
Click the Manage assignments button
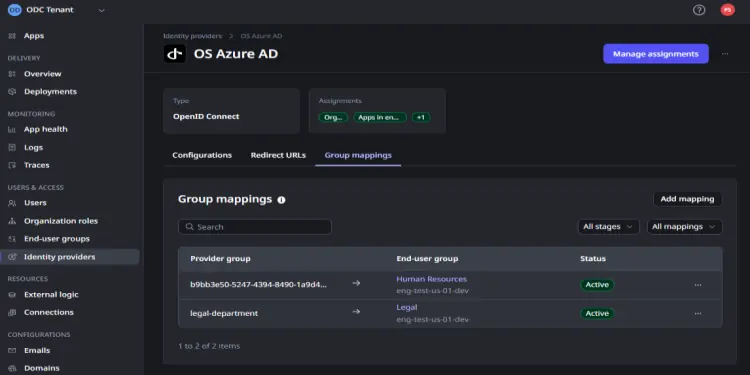[656, 54]
